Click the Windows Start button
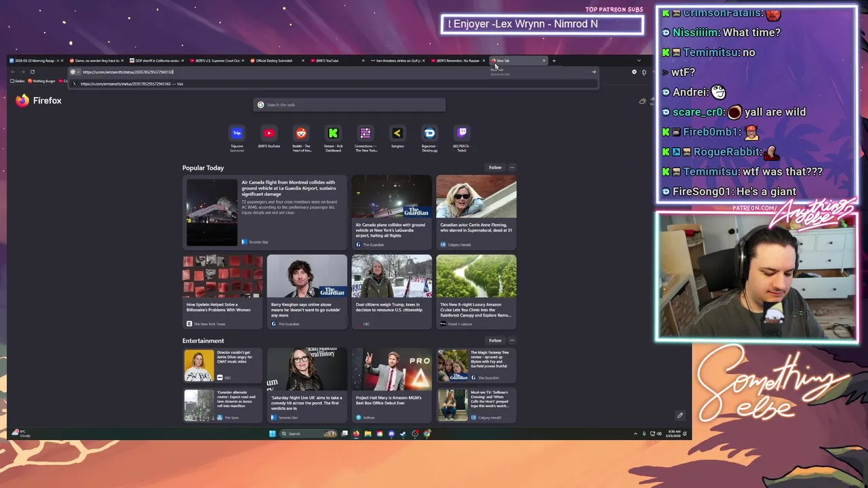Image resolution: width=868 pixels, height=488 pixels. pyautogui.click(x=273, y=434)
